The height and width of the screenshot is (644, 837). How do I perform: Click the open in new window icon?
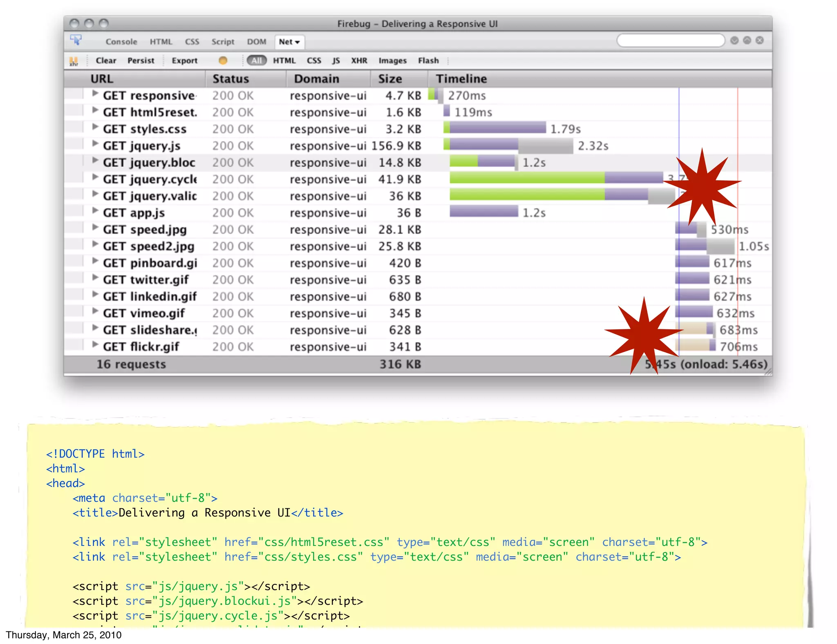tap(747, 40)
